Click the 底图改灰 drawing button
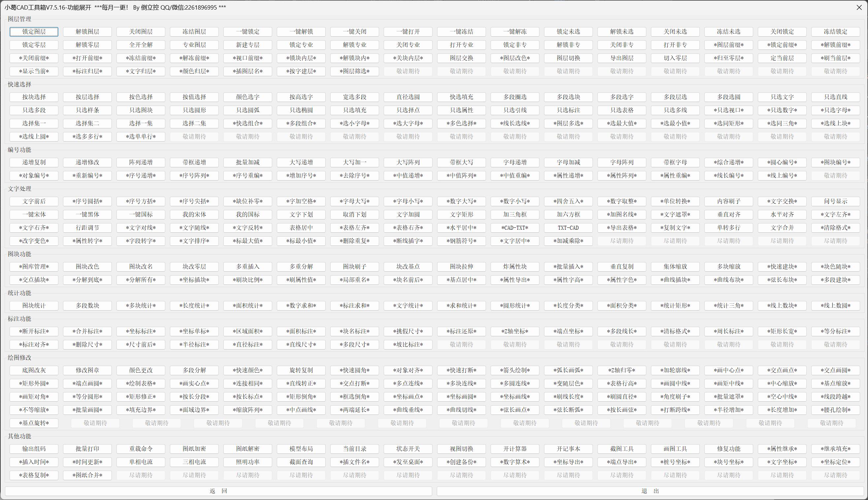The image size is (868, 500). click(34, 370)
